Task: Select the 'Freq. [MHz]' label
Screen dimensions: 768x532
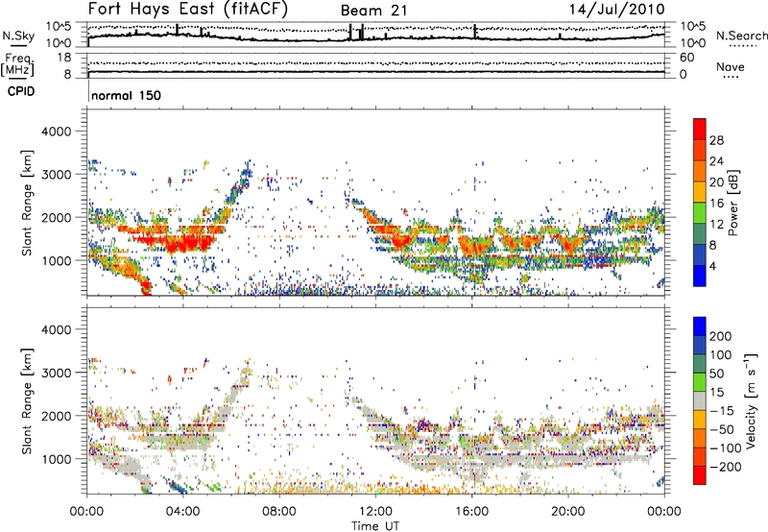Action: pos(17,64)
